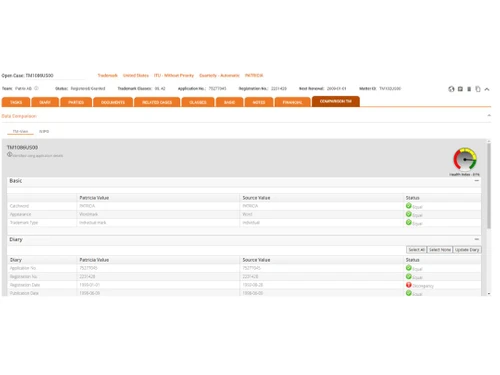Viewport: 500px width, 375px height.
Task: Click the green Equal icon for Appearance
Action: (x=409, y=214)
